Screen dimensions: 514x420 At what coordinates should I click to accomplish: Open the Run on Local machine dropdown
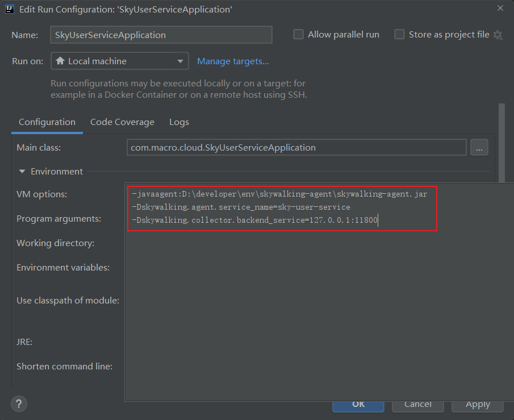(119, 61)
